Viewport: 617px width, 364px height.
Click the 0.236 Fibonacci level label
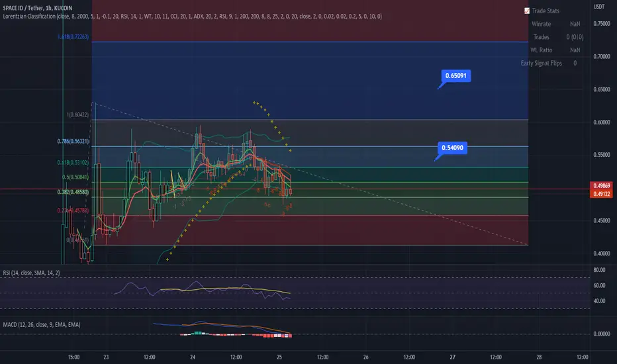[x=73, y=210]
